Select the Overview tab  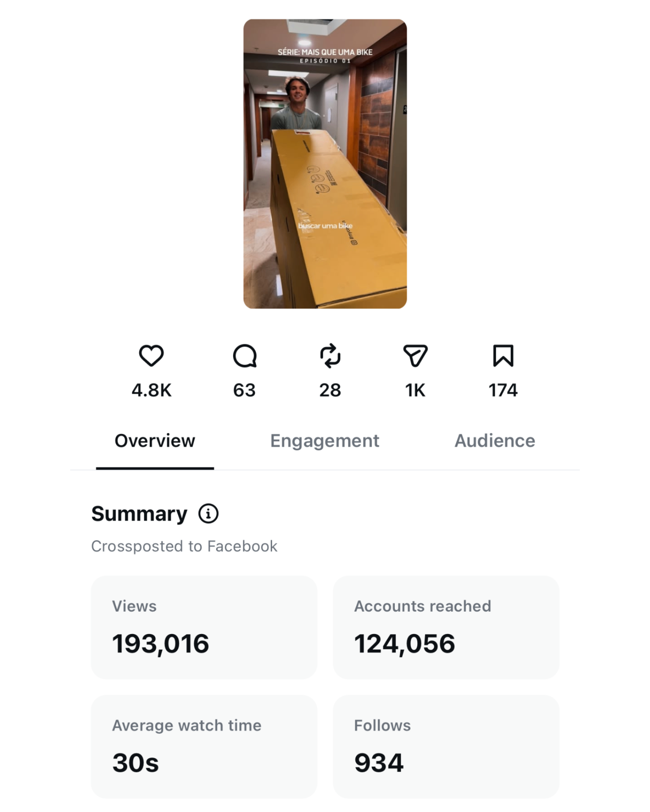pyautogui.click(x=155, y=441)
